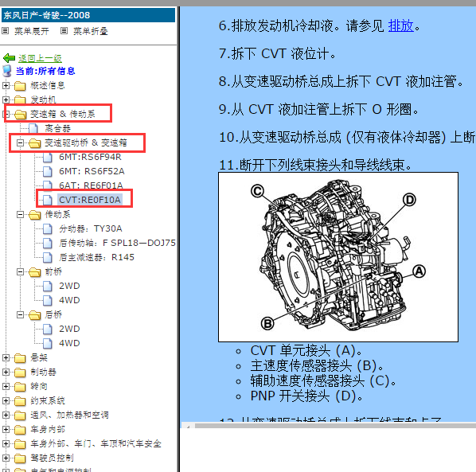Click the 发动机 folder label
Image resolution: width=476 pixels, height=472 pixels.
[x=43, y=99]
